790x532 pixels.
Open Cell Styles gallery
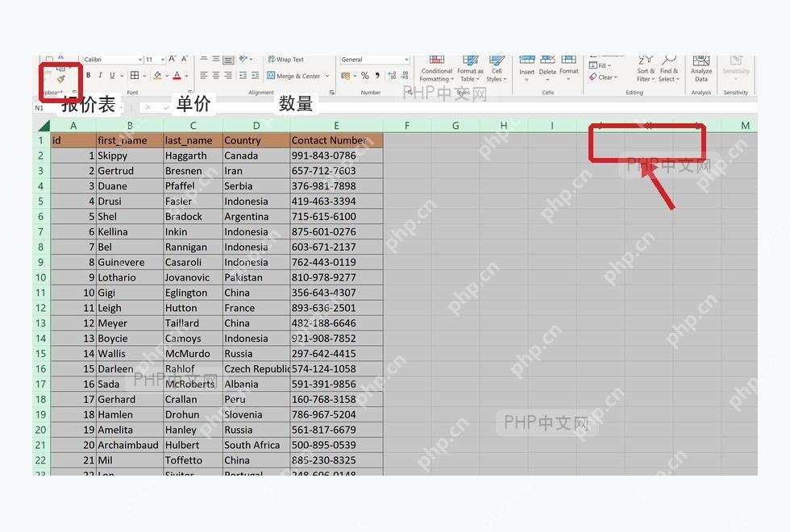click(x=497, y=69)
